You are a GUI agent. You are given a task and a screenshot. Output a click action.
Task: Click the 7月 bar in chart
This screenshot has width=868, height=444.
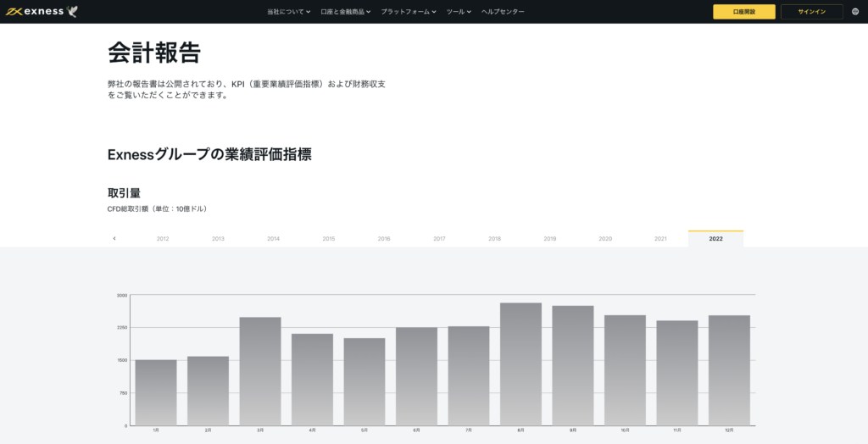click(x=469, y=376)
